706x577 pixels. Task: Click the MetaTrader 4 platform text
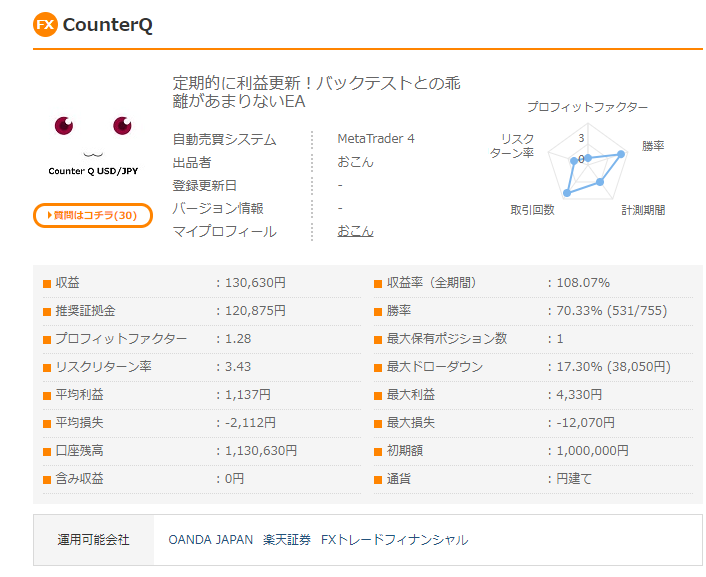coord(376,139)
